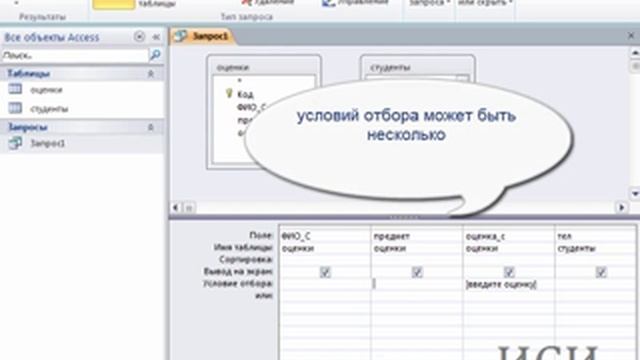Click the ФИО_С field cell

coord(325,236)
